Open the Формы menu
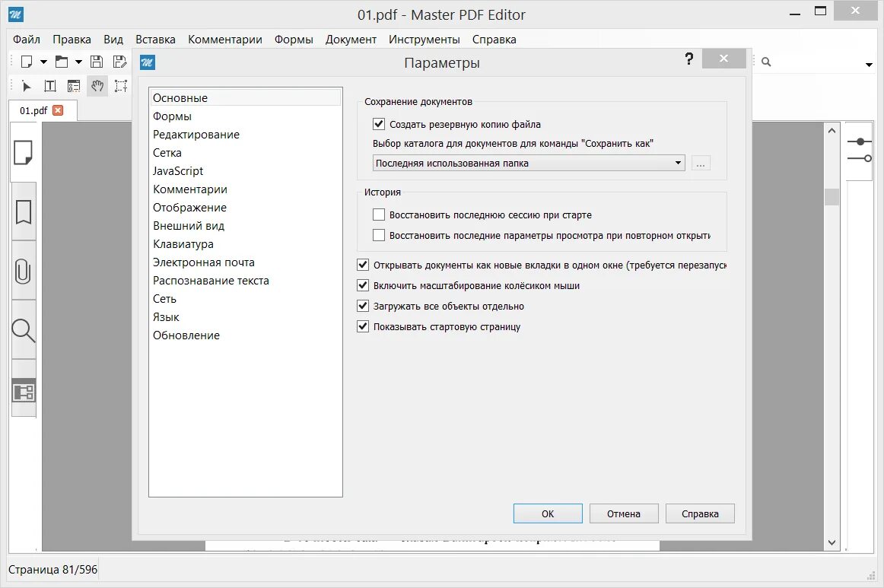This screenshot has width=884, height=588. (x=294, y=40)
